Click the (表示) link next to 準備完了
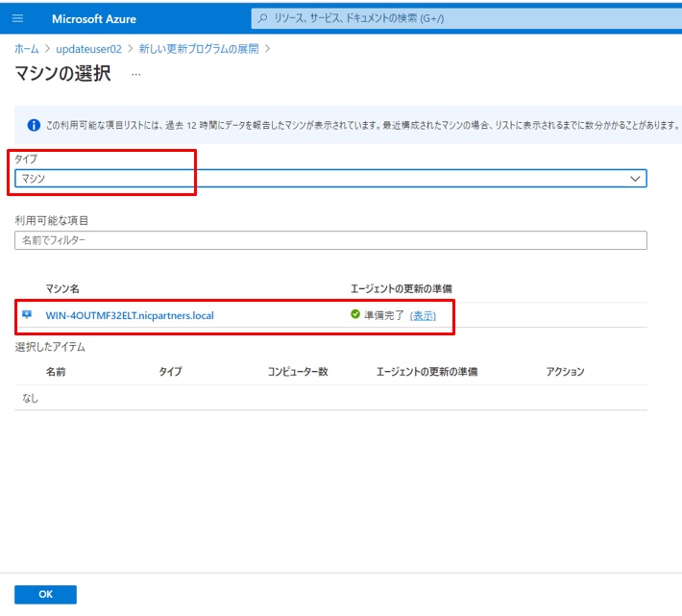Viewport: 682px width, 616px height. [x=423, y=315]
